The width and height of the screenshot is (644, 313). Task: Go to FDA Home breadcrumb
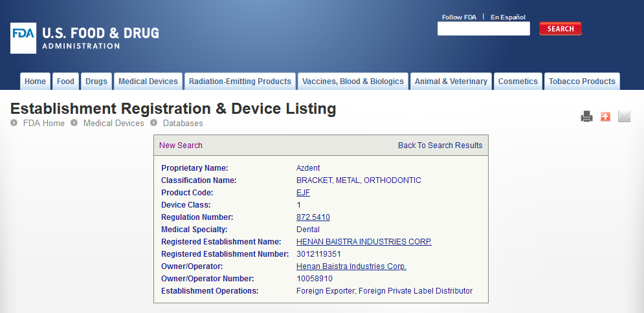pos(43,123)
